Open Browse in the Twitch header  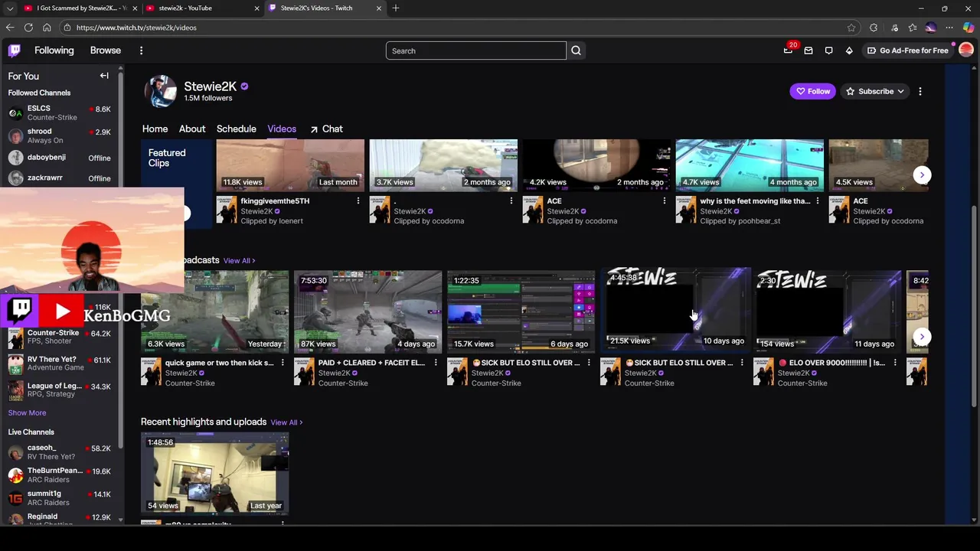pos(106,51)
